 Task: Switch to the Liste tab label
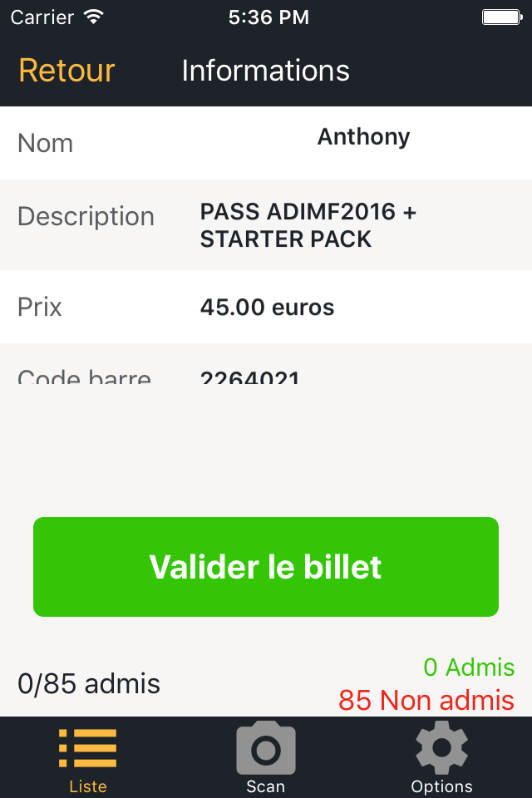[x=87, y=786]
